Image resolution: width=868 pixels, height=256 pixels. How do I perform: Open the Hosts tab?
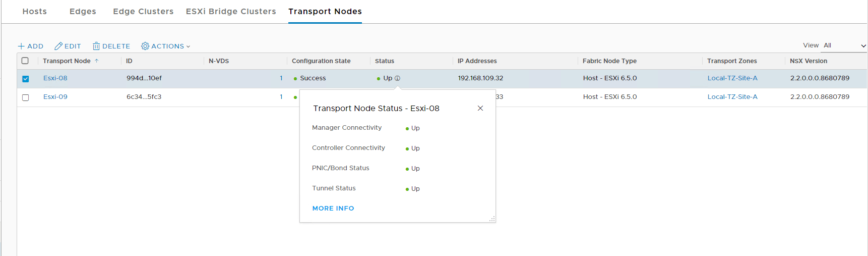pos(35,12)
